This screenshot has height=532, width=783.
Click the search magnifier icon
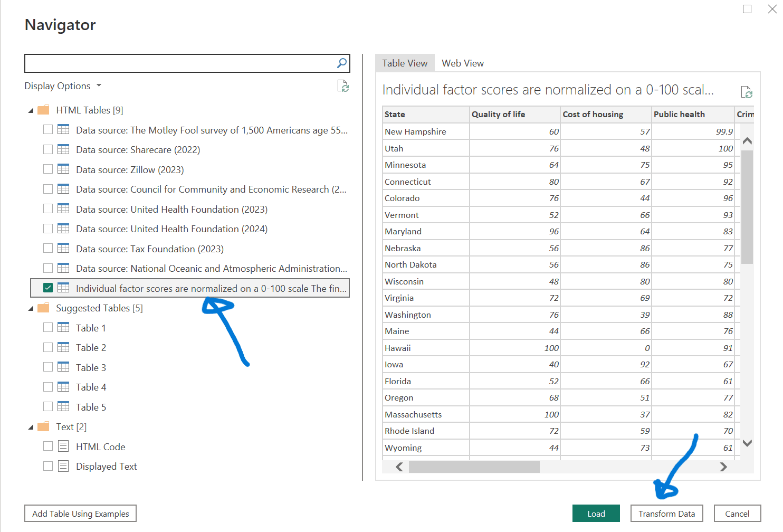342,63
